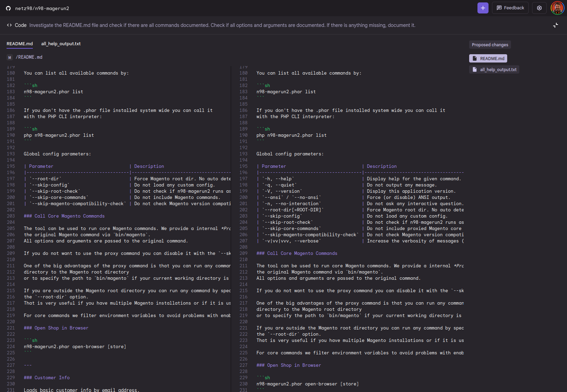Click the `-q, --quiet` parameter in right pane
The width and height of the screenshot is (567, 392).
click(279, 185)
